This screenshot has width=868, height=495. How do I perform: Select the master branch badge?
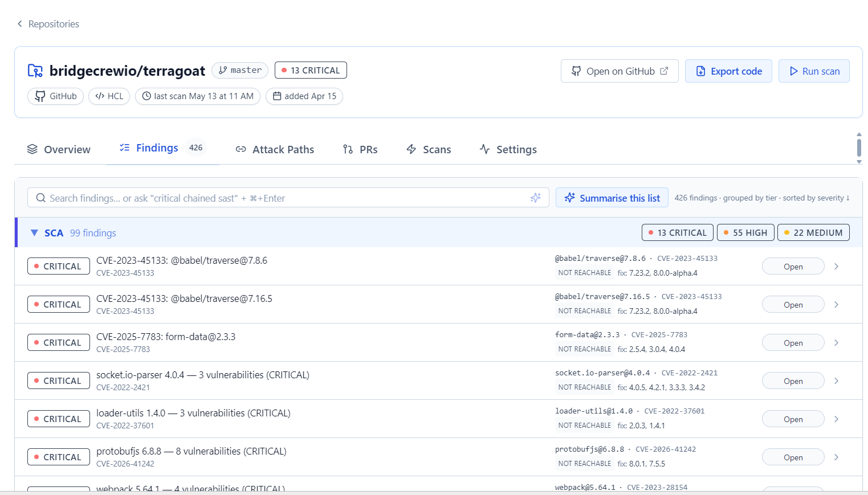pos(240,70)
